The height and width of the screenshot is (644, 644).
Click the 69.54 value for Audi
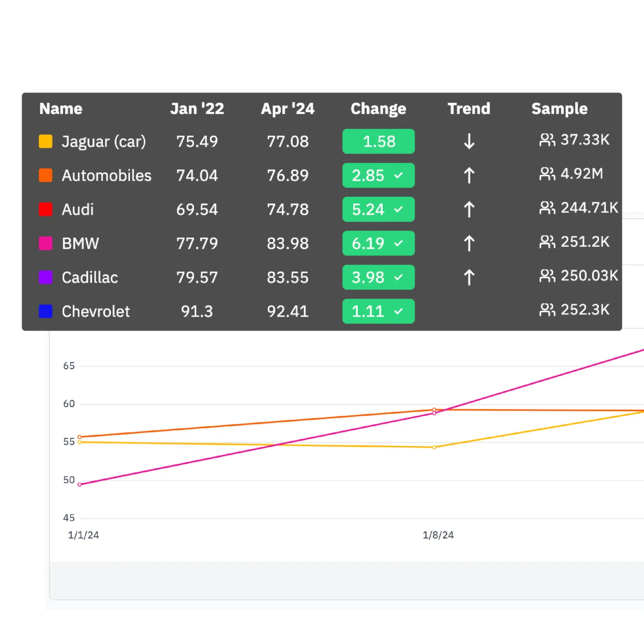click(x=197, y=209)
